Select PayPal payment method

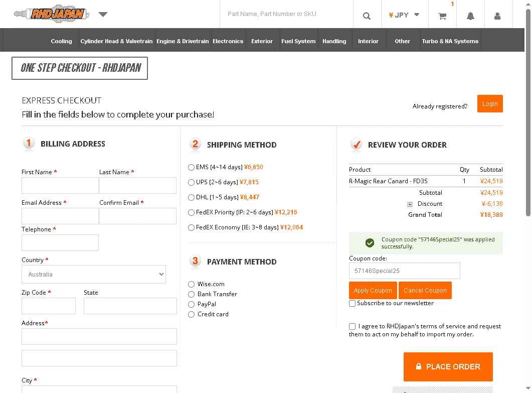point(192,304)
